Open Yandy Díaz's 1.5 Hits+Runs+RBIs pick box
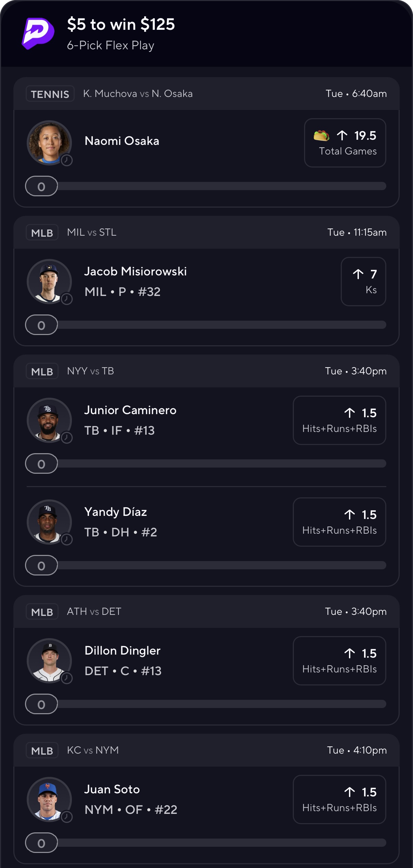 click(339, 522)
